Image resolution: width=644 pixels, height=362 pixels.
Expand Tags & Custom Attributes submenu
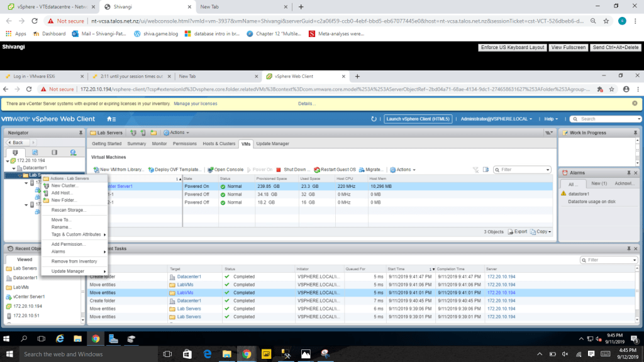[74, 234]
